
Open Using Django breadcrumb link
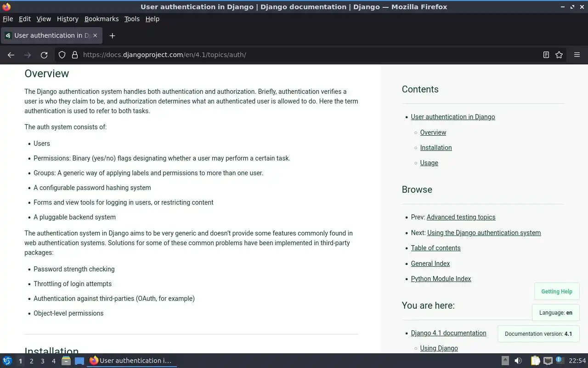pos(439,348)
